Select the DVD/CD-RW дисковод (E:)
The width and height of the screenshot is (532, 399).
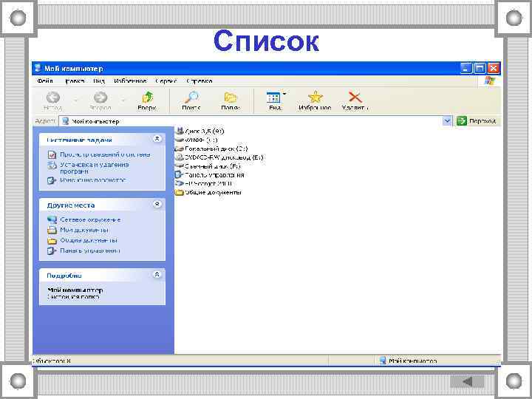219,157
